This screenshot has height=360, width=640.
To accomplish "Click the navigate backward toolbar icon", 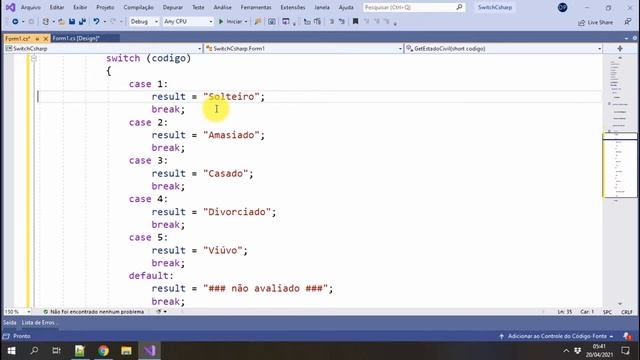I will pyautogui.click(x=15, y=22).
